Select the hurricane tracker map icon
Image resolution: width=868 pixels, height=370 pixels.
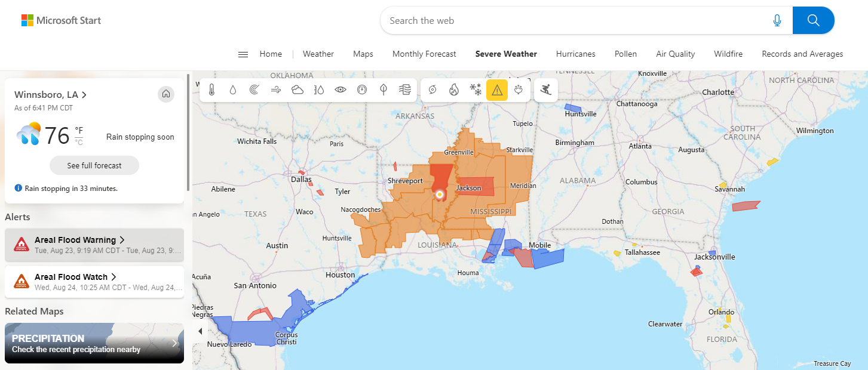click(433, 90)
